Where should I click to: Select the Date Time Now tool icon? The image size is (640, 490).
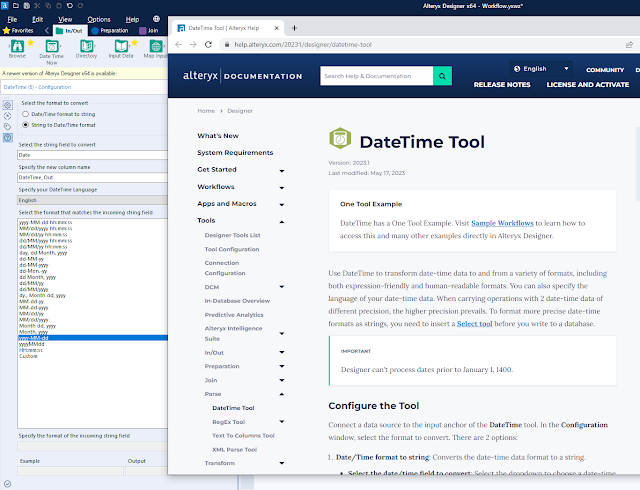pos(52,46)
